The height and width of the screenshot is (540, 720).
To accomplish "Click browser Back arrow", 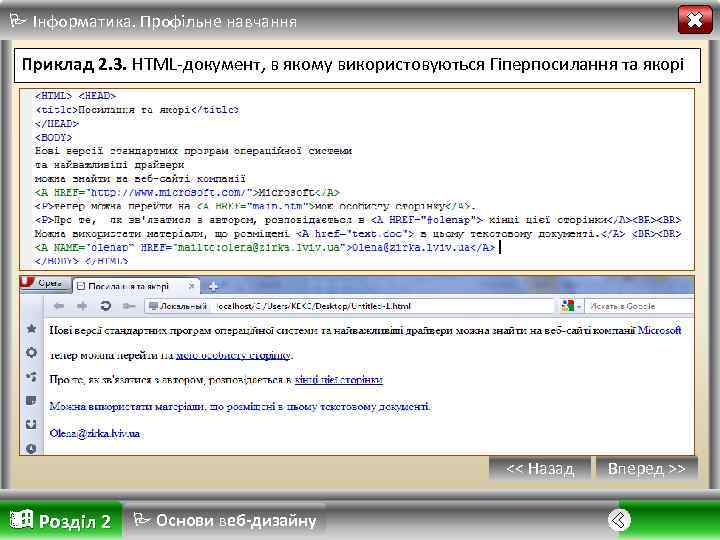I will (x=58, y=306).
